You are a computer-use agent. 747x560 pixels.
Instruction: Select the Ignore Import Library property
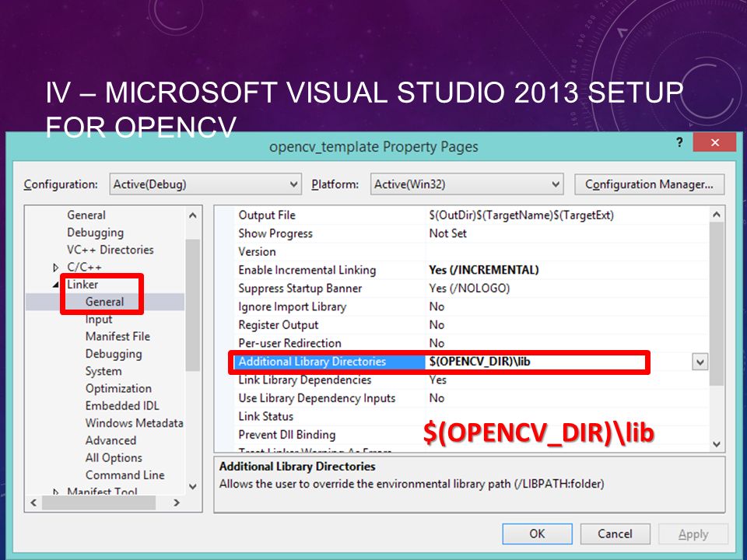click(x=292, y=306)
